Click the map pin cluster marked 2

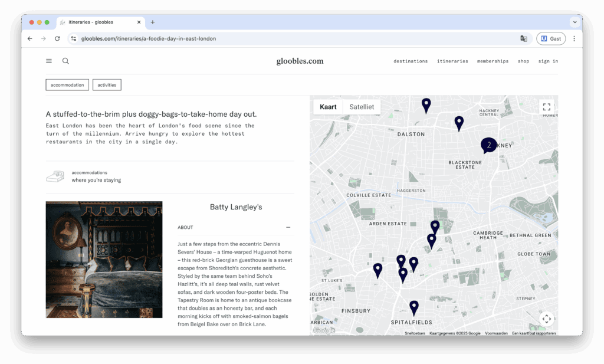[x=488, y=145]
